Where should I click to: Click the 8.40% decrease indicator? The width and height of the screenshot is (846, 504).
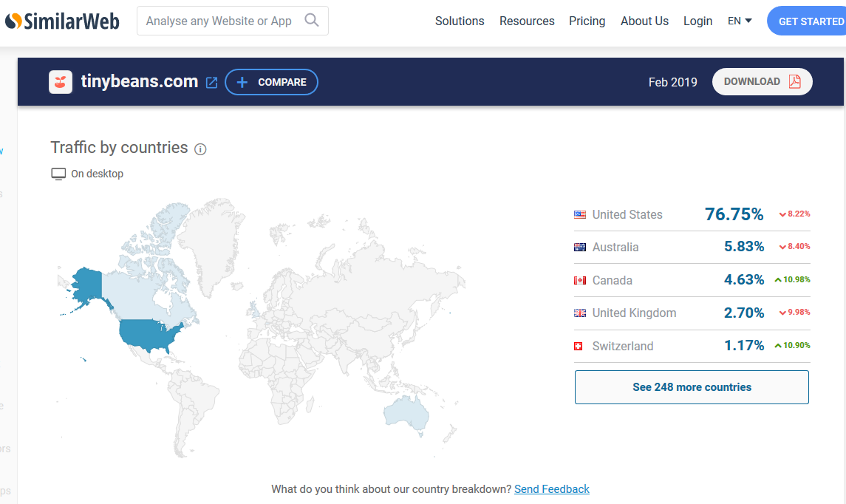point(794,246)
